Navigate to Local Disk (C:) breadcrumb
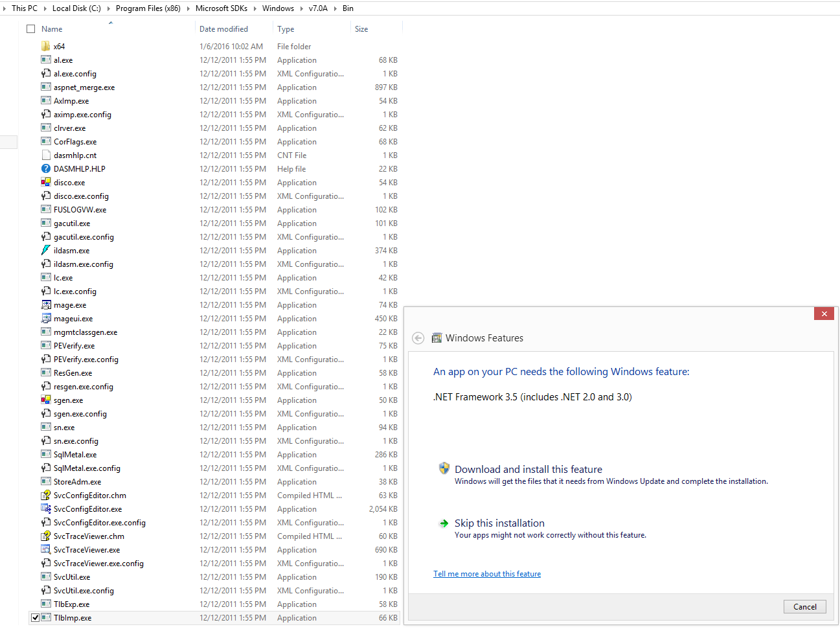Screen dimensions: 840x629 76,8
